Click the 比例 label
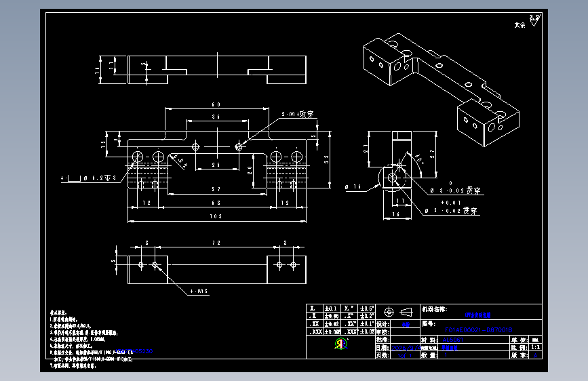588x381 pixels. (x=519, y=348)
